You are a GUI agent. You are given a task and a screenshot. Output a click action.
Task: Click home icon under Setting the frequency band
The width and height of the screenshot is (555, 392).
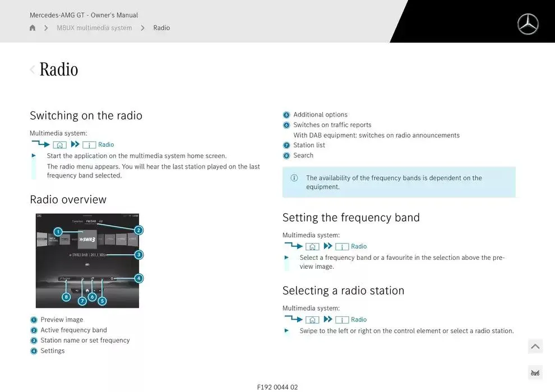click(312, 246)
